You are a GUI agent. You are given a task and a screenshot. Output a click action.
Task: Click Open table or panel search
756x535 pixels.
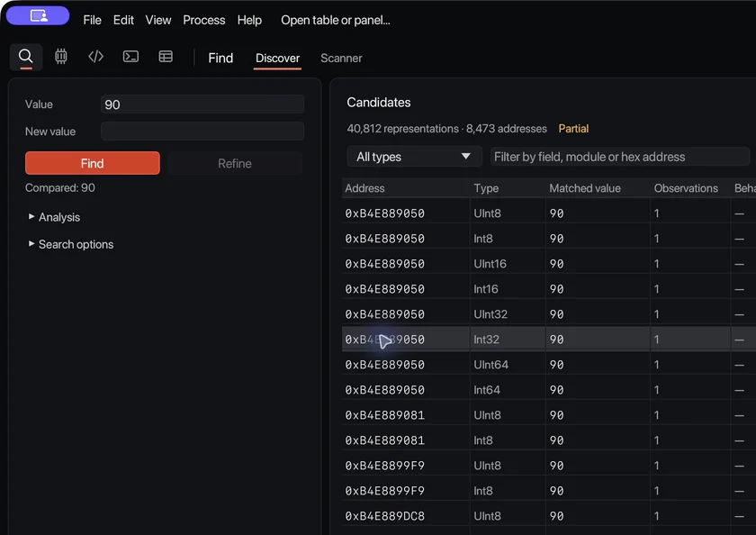pos(336,20)
